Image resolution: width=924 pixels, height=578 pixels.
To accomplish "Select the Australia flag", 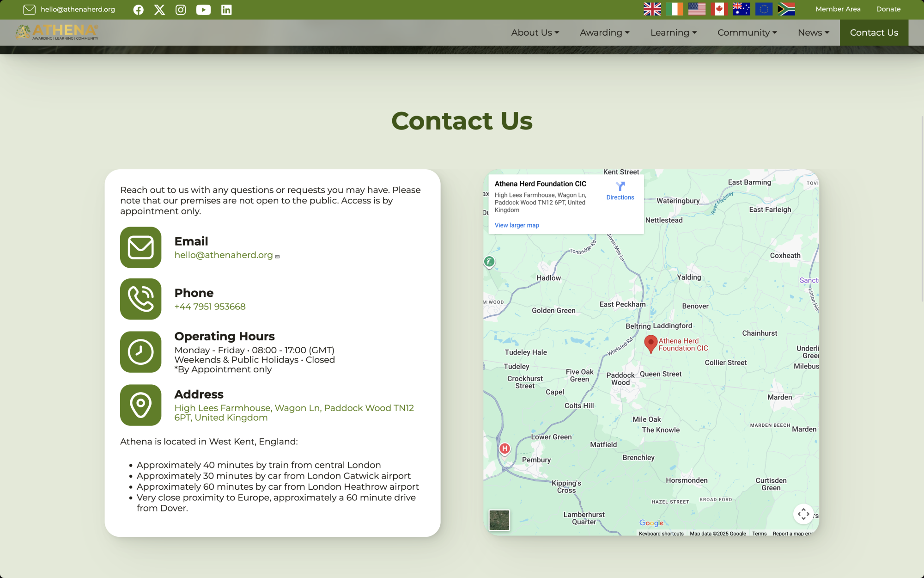I will click(x=742, y=9).
